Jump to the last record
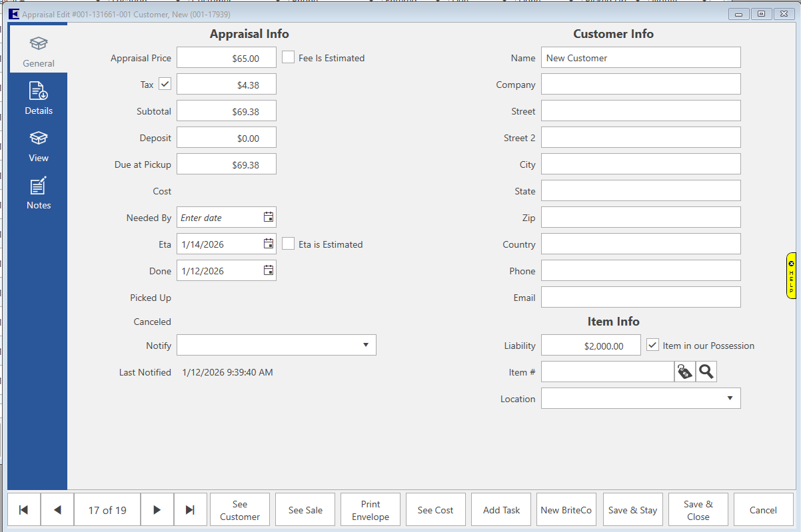The width and height of the screenshot is (801, 532). [191, 510]
